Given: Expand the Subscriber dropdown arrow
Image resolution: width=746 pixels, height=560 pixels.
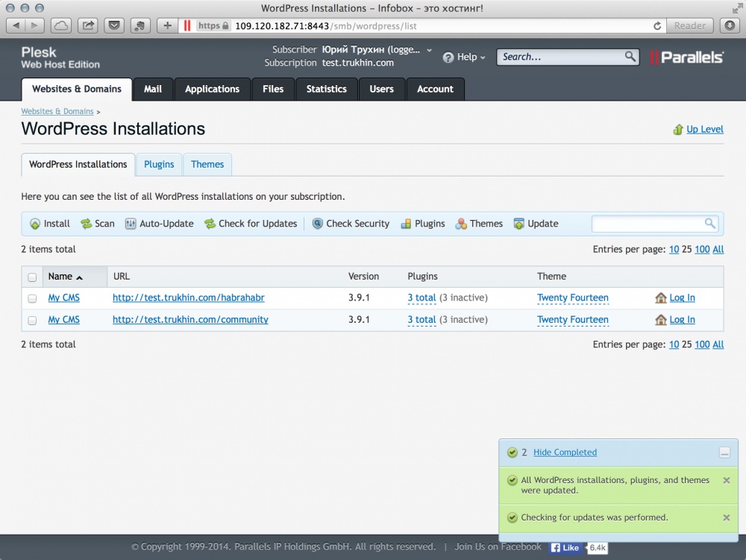Looking at the screenshot, I should (x=429, y=50).
